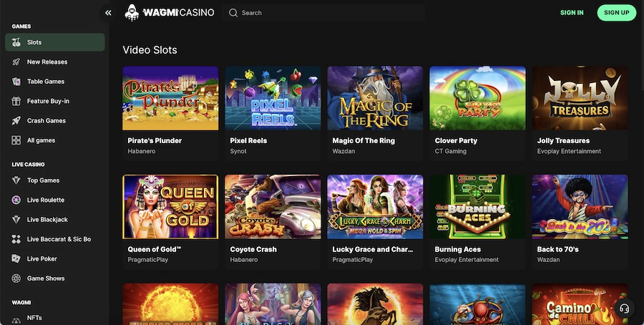
Task: Open the Slots category
Action: (55, 42)
